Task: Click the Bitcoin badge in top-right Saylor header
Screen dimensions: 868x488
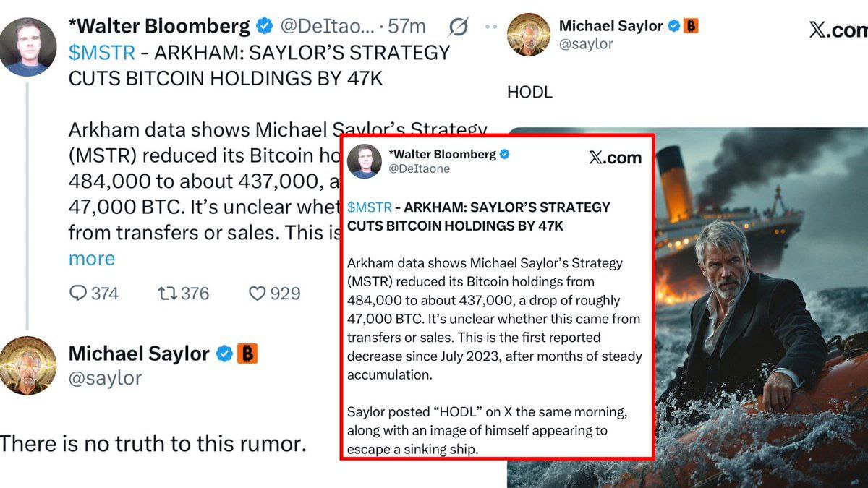Action: (690, 26)
